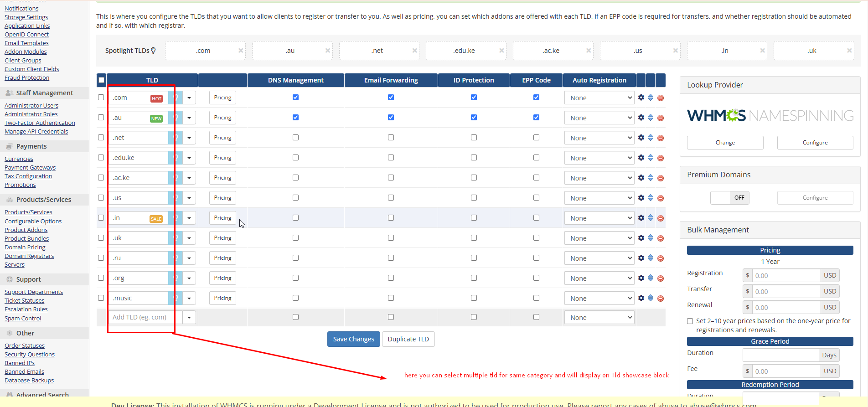Delete the .net TLD row
The height and width of the screenshot is (407, 868).
(x=661, y=138)
